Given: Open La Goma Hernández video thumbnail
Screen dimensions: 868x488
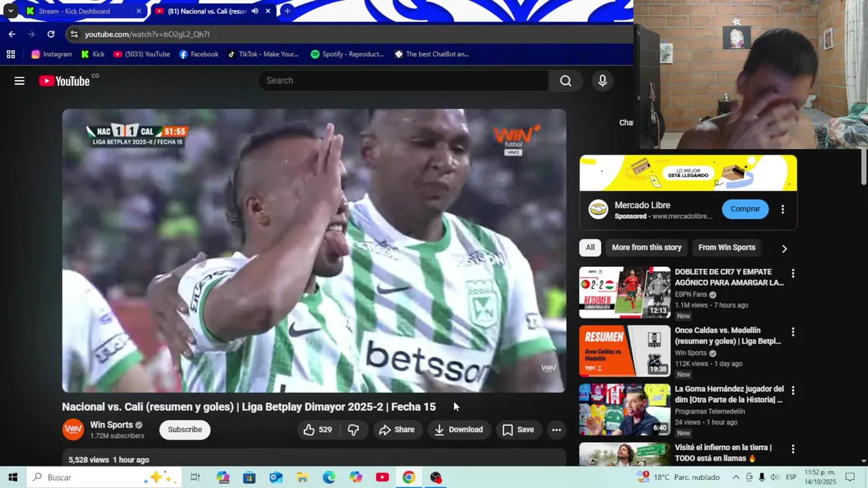Looking at the screenshot, I should point(625,410).
